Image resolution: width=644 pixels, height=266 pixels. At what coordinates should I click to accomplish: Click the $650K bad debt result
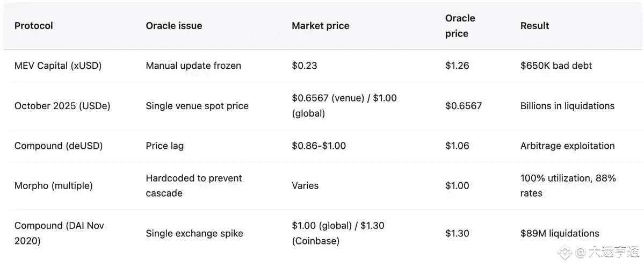pyautogui.click(x=556, y=66)
